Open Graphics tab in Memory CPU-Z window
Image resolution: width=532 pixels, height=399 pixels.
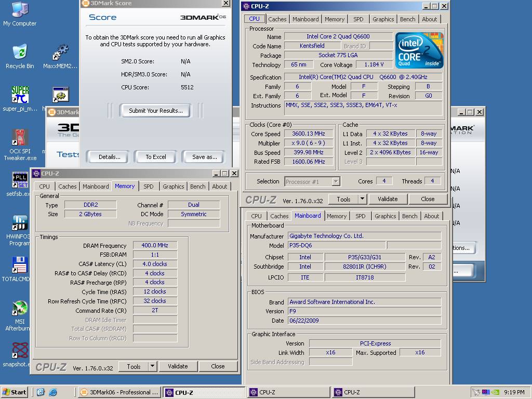[x=173, y=187]
